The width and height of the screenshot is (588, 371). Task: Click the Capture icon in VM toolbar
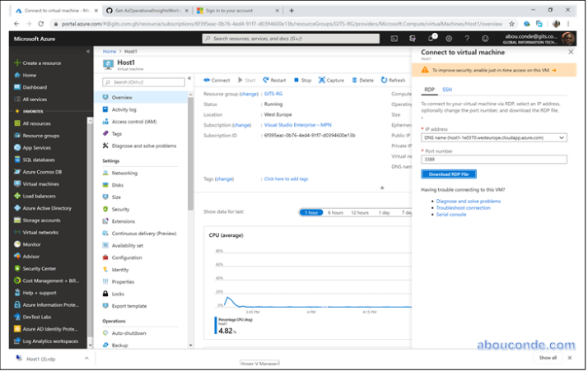point(330,81)
